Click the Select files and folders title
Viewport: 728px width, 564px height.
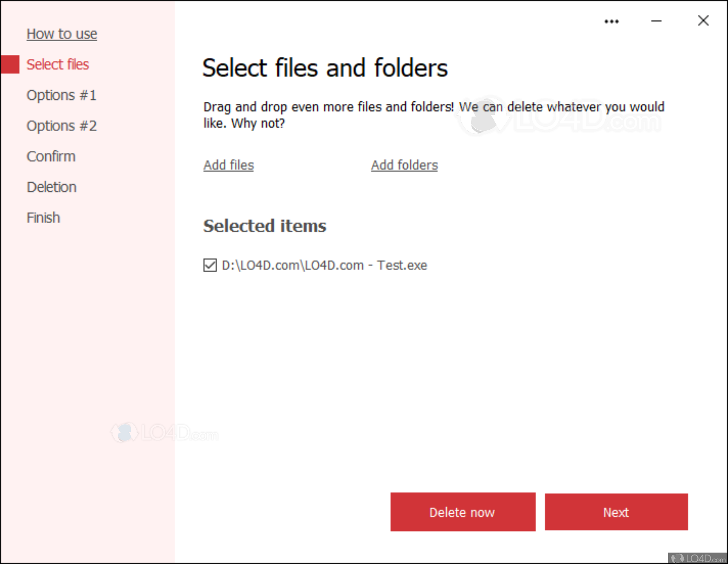[325, 67]
